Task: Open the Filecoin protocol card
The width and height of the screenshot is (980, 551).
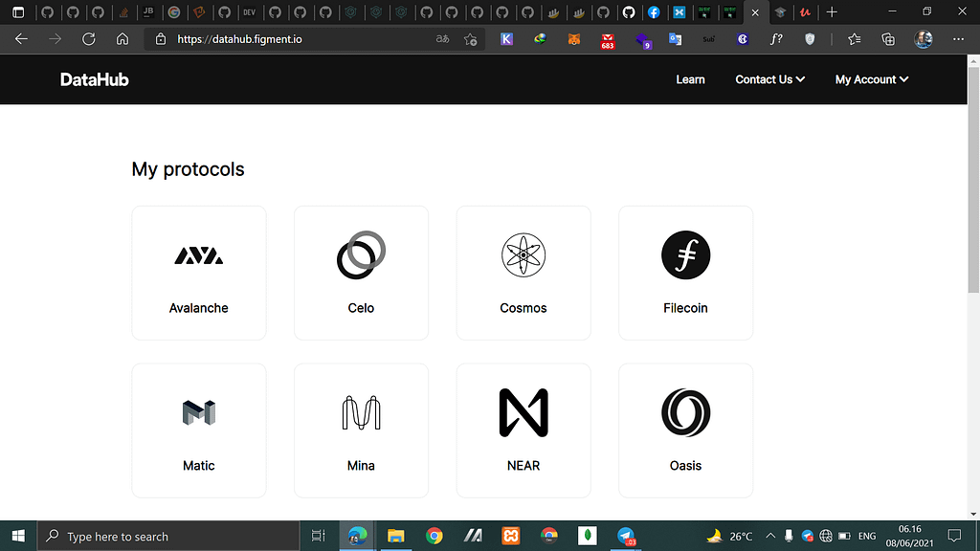Action: point(685,273)
